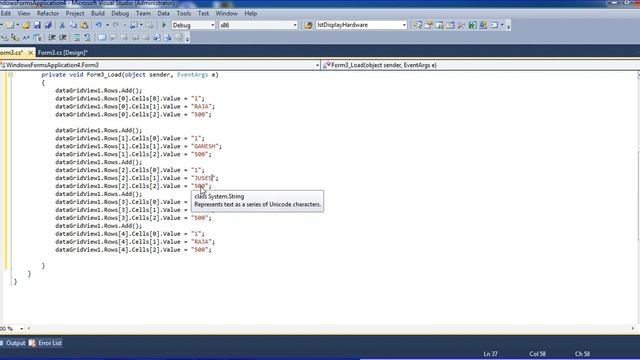The image size is (640, 360).
Task: Click the green Start Debugging arrow
Action: [164, 25]
